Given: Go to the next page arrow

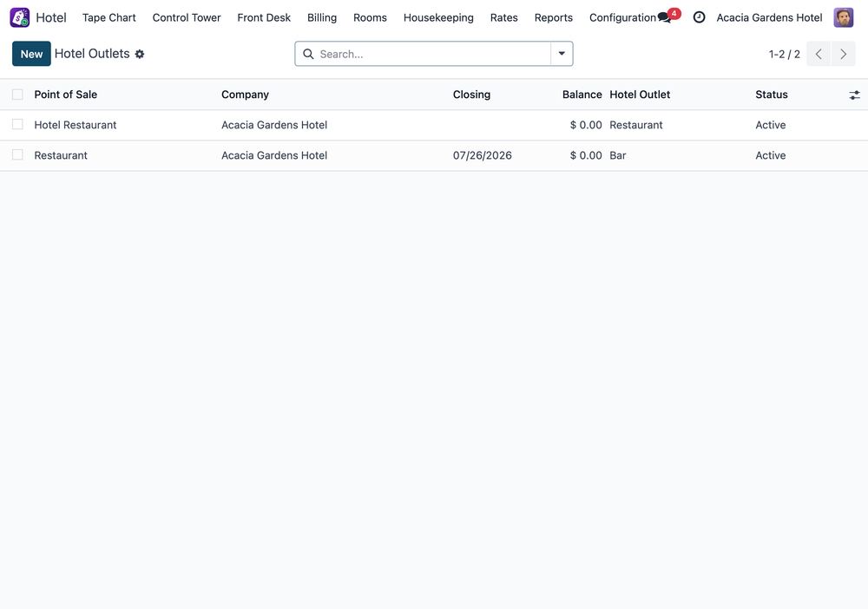Looking at the screenshot, I should coord(843,54).
